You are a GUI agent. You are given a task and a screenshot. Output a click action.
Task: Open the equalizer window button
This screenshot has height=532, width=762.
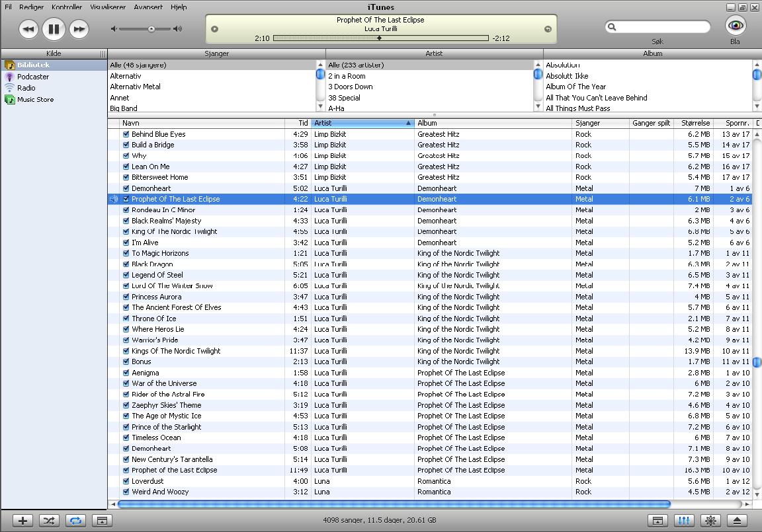(684, 521)
